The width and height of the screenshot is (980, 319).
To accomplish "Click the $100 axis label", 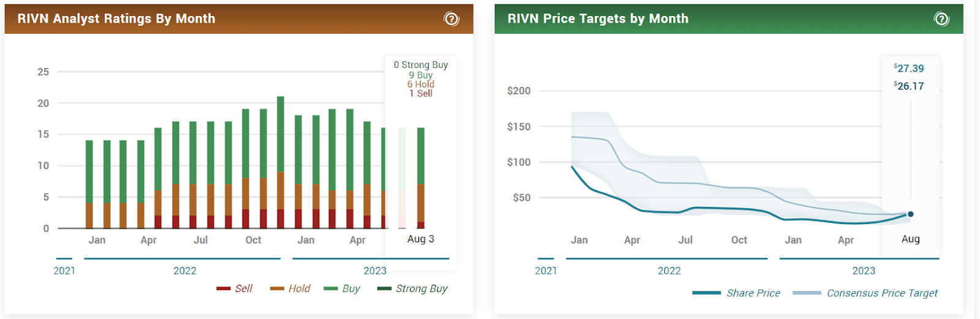I will (x=519, y=162).
